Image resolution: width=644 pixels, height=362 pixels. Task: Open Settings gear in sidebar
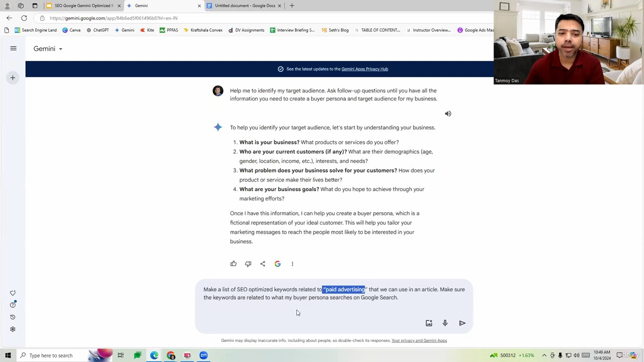coord(13,329)
